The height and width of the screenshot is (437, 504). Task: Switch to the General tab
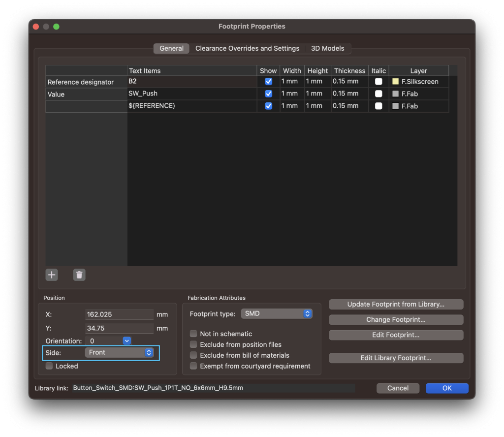click(x=172, y=48)
